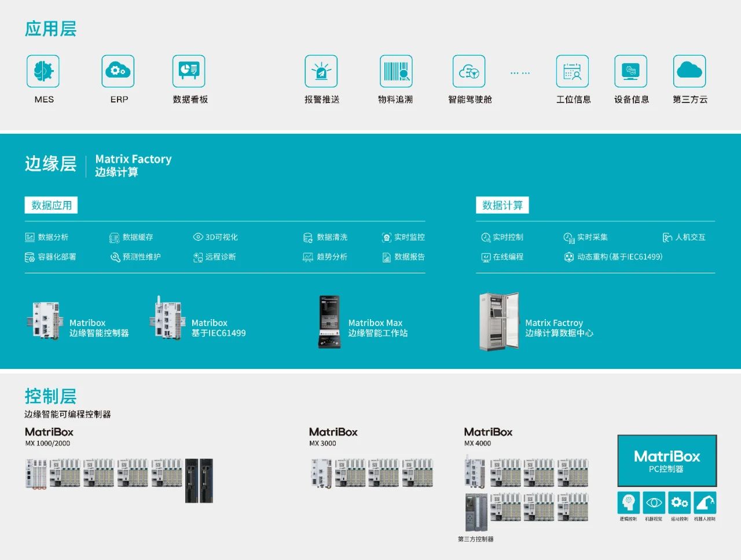Image resolution: width=741 pixels, height=560 pixels.
Task: Click the 机器视觉 eye icon
Action: click(654, 502)
